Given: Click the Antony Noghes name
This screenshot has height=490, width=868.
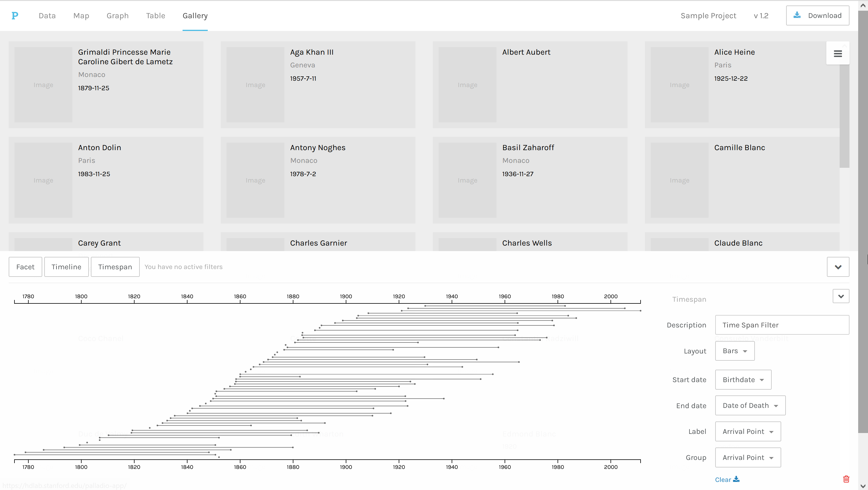Looking at the screenshot, I should (x=318, y=148).
